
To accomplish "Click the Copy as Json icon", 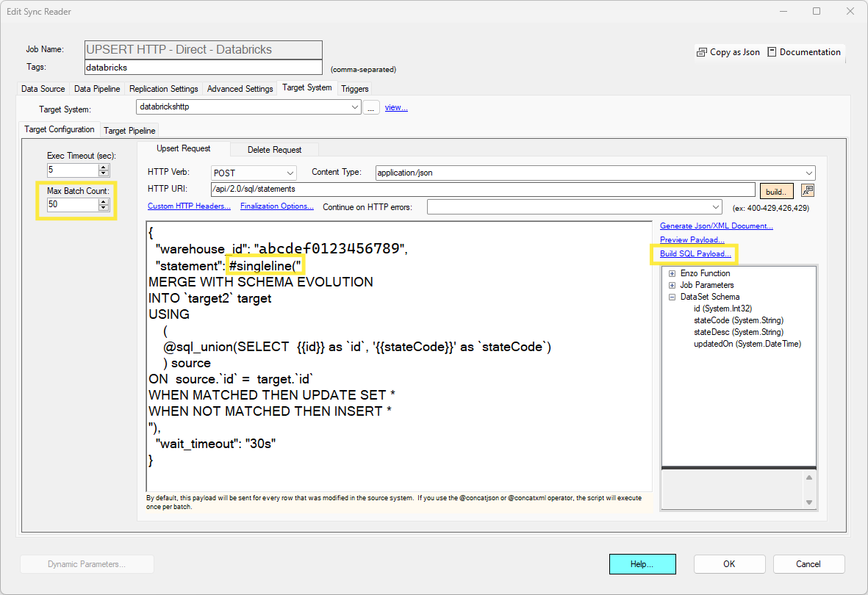I will pos(701,52).
